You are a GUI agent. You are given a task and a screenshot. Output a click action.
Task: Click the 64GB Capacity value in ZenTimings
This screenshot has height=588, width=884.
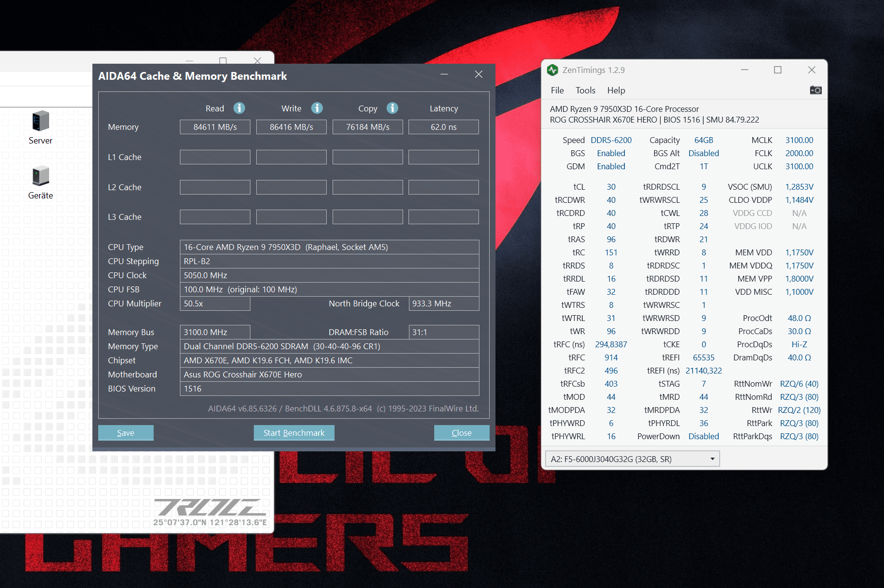(704, 140)
